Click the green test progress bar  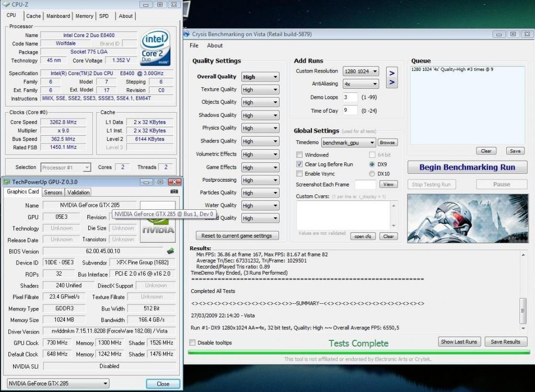[x=358, y=352]
